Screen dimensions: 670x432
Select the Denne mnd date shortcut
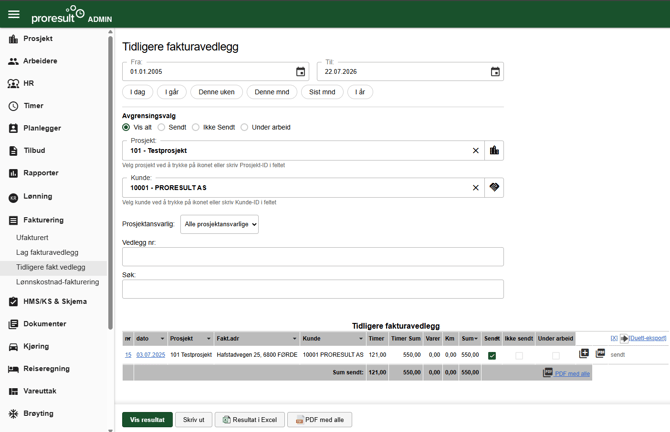click(x=272, y=92)
